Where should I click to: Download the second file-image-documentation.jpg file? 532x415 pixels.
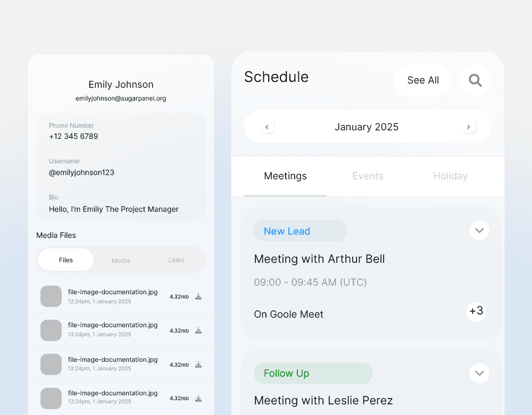[198, 330]
